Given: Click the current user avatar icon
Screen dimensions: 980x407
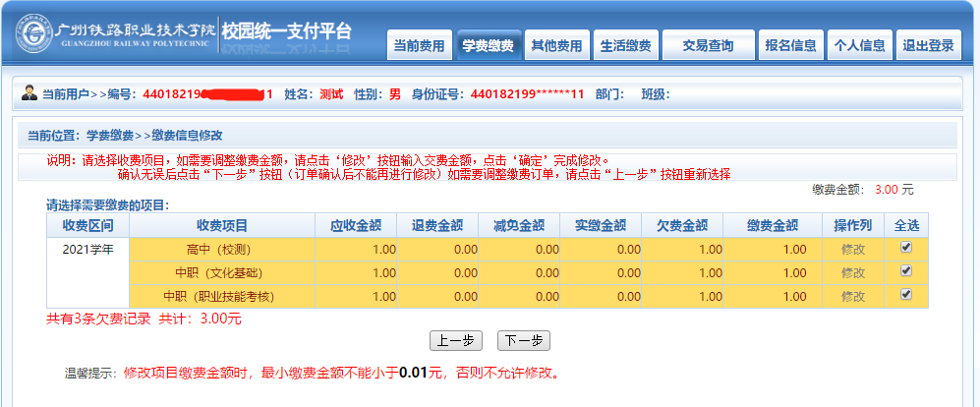Looking at the screenshot, I should pos(29,93).
